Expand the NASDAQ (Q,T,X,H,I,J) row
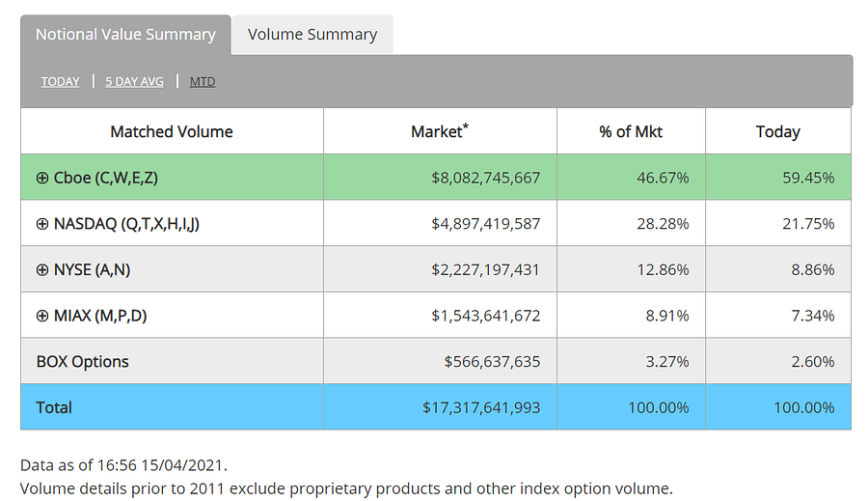This screenshot has height=501, width=868. tap(42, 224)
